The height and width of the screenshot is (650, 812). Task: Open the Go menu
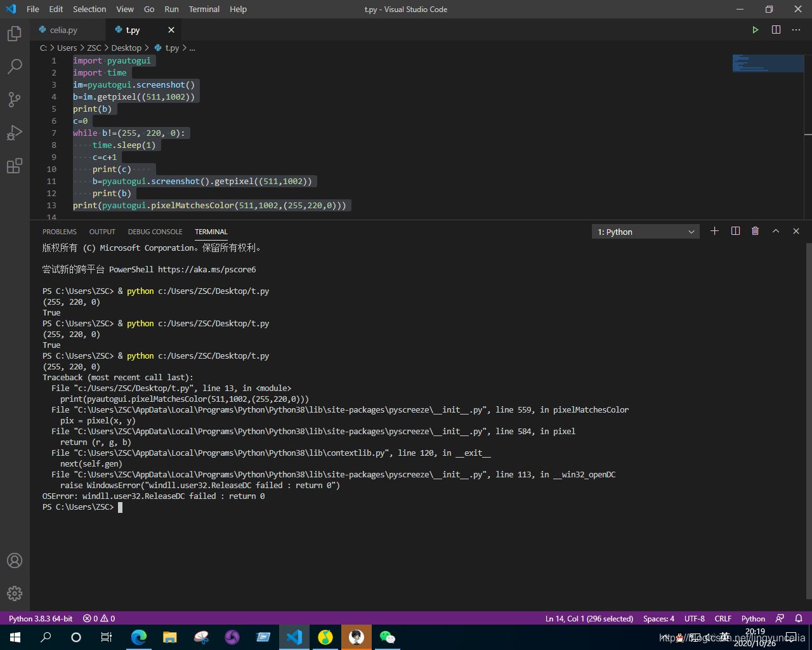coord(149,9)
